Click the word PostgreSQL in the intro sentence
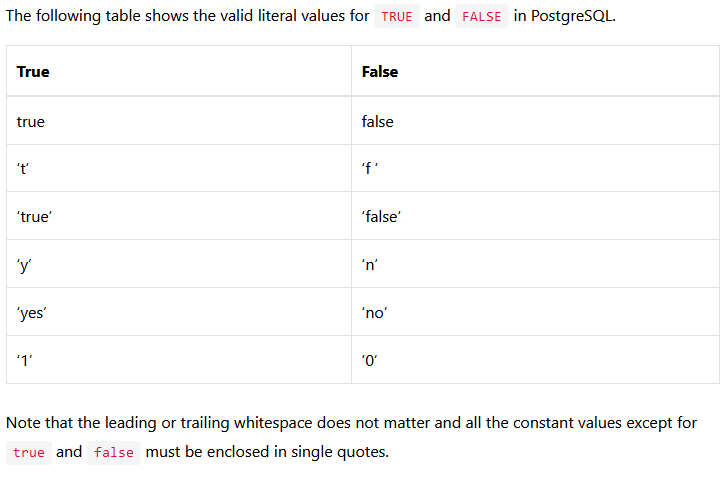Viewport: 726px width, 481px height. 572,17
